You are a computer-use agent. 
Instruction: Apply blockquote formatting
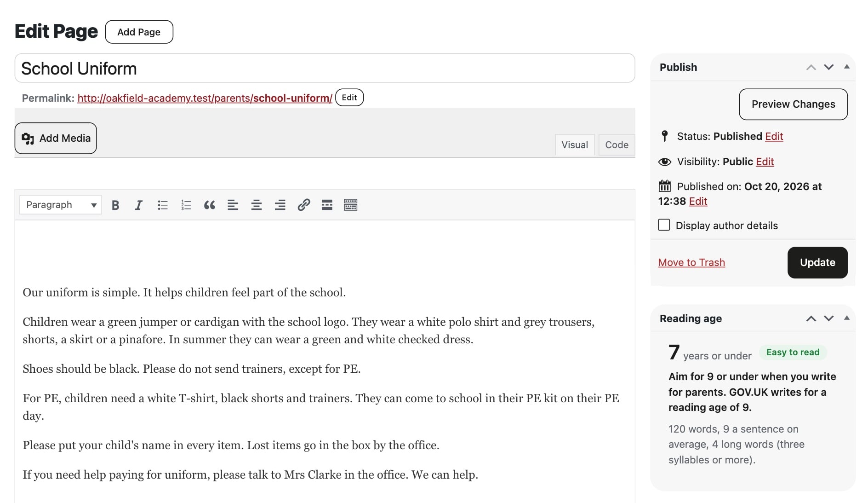(209, 205)
